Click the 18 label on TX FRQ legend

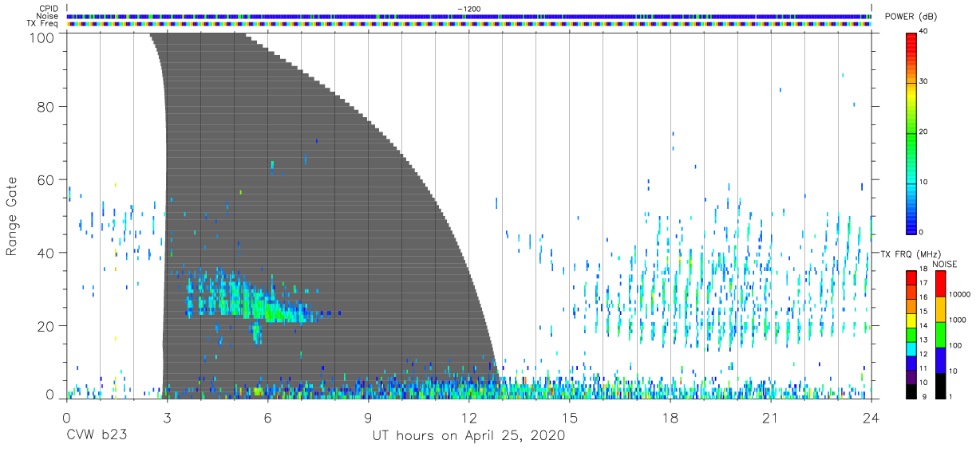[923, 269]
